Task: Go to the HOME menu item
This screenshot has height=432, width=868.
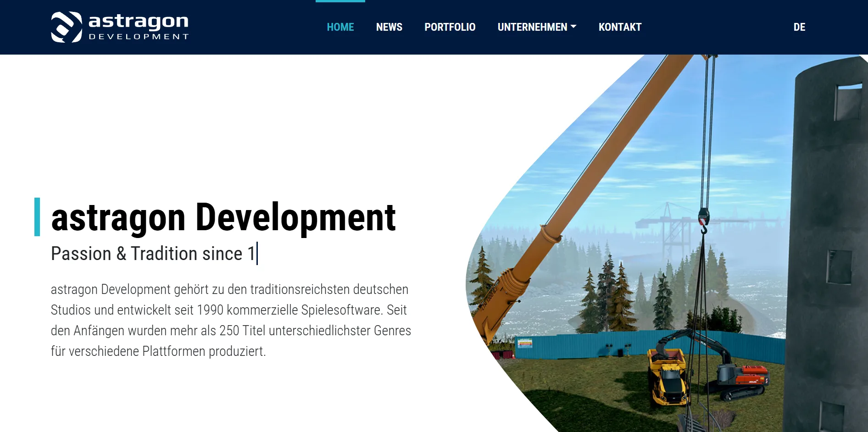Action: click(x=340, y=27)
